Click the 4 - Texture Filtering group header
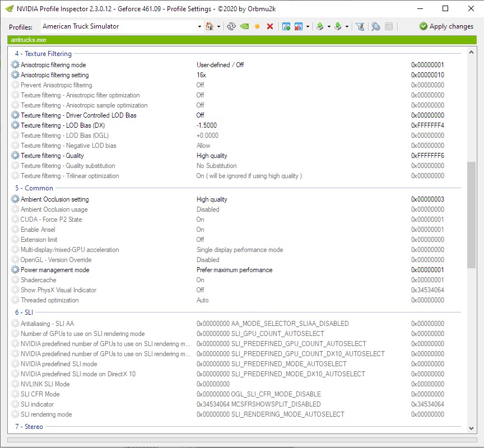The width and height of the screenshot is (484, 448). [44, 54]
